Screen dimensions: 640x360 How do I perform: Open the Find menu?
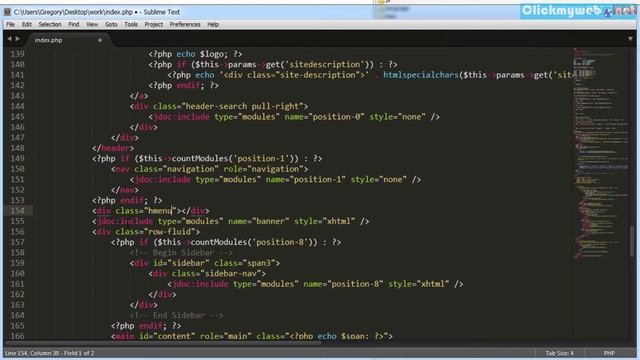pyautogui.click(x=73, y=24)
